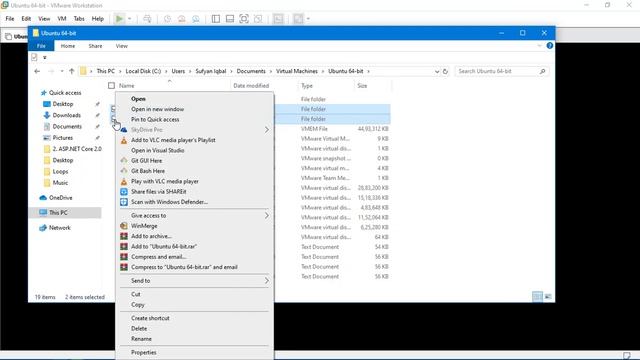Image resolution: width=640 pixels, height=360 pixels.
Task: Expand the Explorer ribbon with the chevron
Action: pos(539,46)
